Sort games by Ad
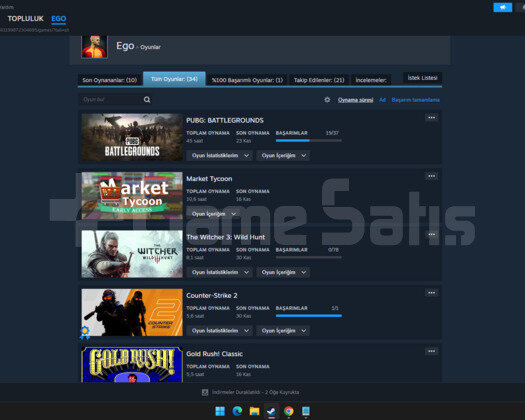Screen dimensions: 525x420 (382, 100)
